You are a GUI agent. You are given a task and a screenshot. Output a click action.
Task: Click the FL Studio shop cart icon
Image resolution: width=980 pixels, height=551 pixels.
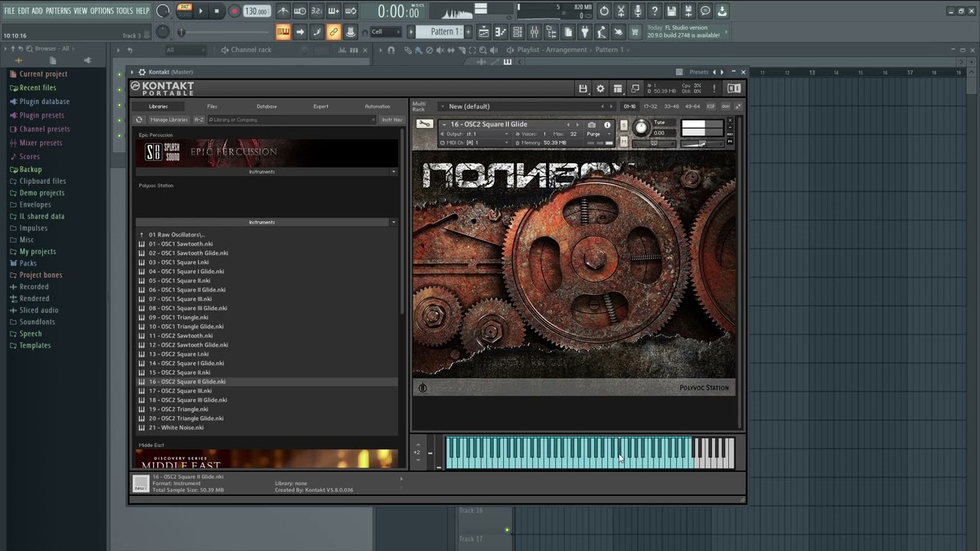633,31
